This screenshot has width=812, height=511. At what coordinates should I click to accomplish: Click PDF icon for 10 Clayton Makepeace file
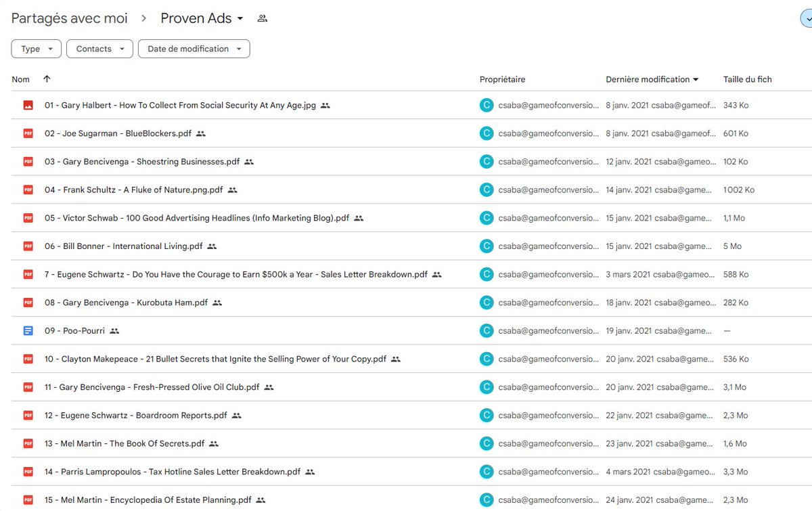coord(28,359)
